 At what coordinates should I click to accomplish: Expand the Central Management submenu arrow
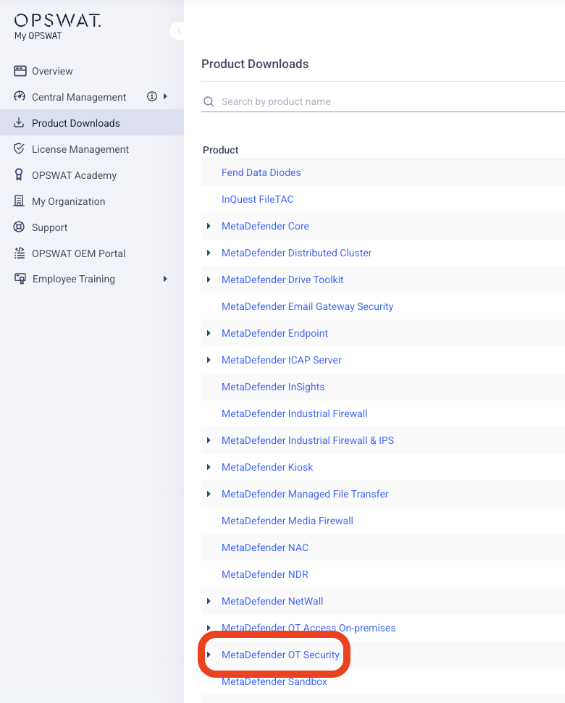165,96
